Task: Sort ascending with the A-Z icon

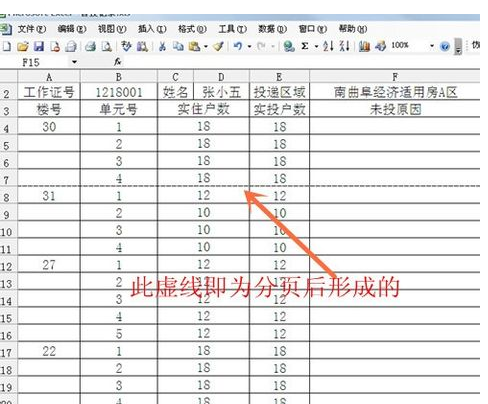Action: point(328,46)
